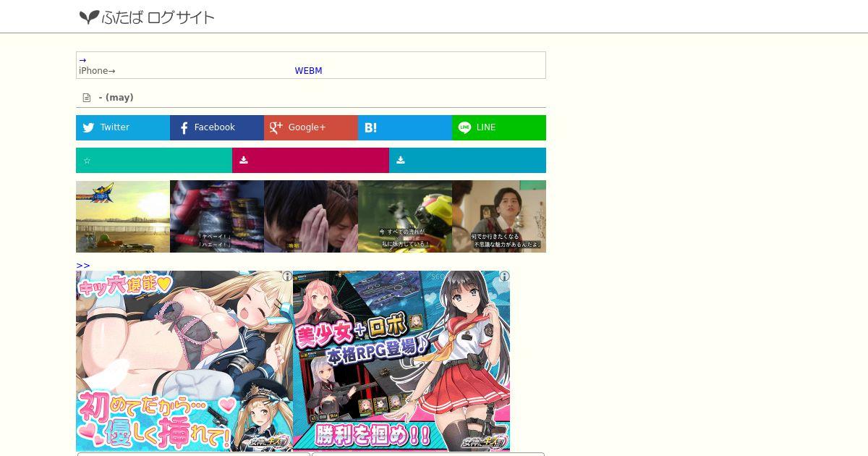Click download icon in crimson bar
868x456 pixels.
244,161
